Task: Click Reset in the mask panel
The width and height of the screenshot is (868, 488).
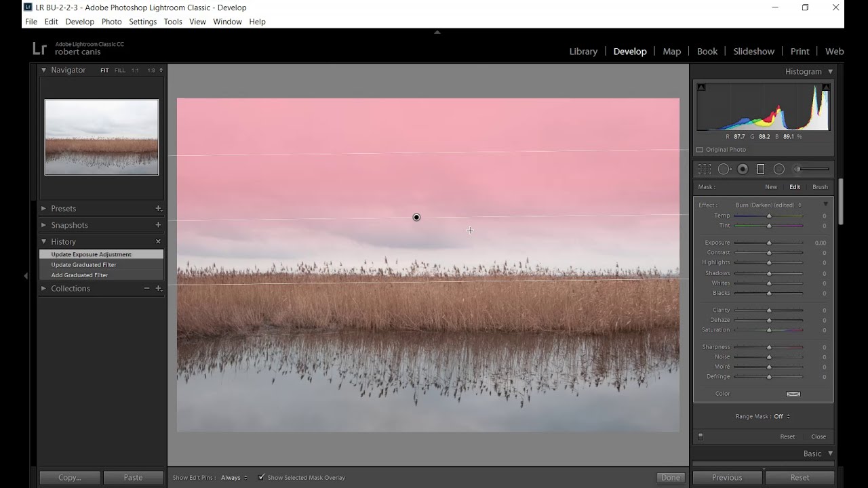Action: (787, 437)
